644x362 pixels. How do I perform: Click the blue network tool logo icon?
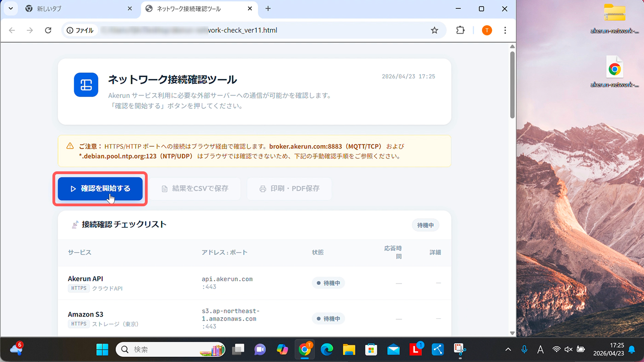[x=86, y=85]
